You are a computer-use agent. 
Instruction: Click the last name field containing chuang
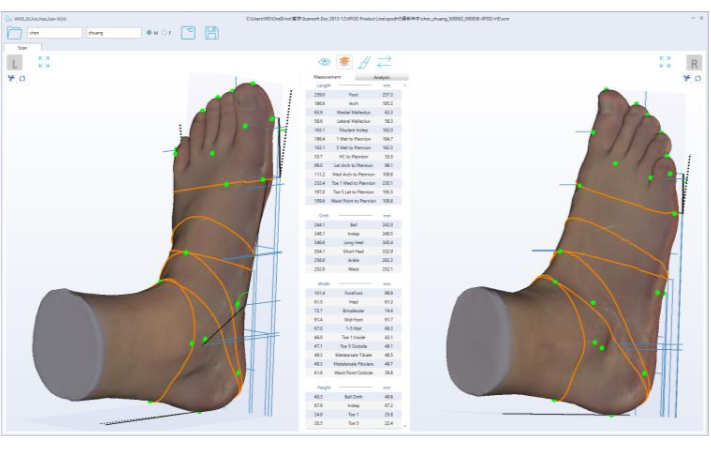click(x=113, y=32)
